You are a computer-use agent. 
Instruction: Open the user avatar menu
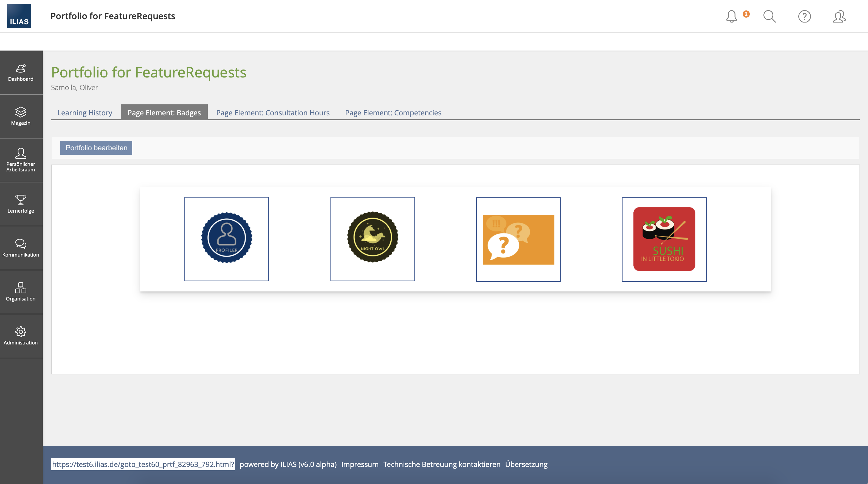[839, 16]
